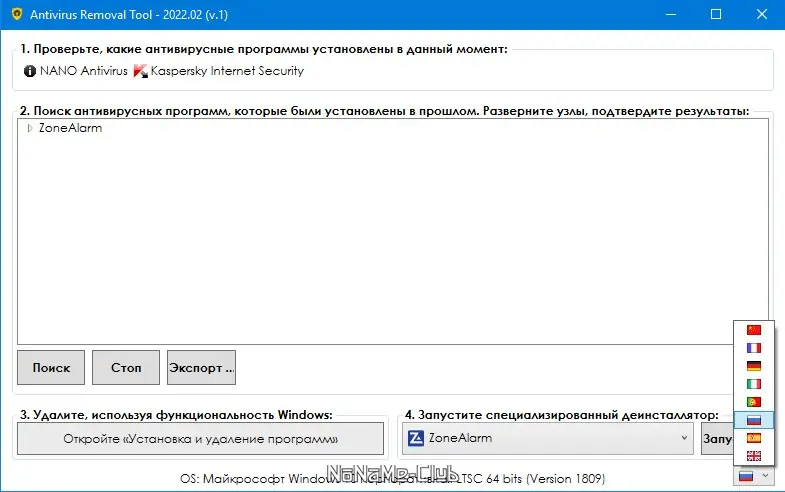Maximize the Antivirus Removal Tool window
785x492 pixels.
tap(716, 15)
